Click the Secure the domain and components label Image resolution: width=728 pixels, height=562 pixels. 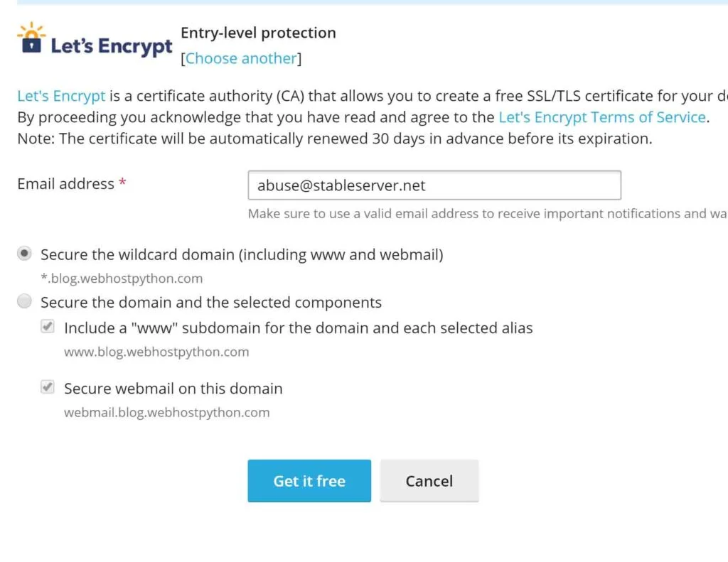(211, 303)
